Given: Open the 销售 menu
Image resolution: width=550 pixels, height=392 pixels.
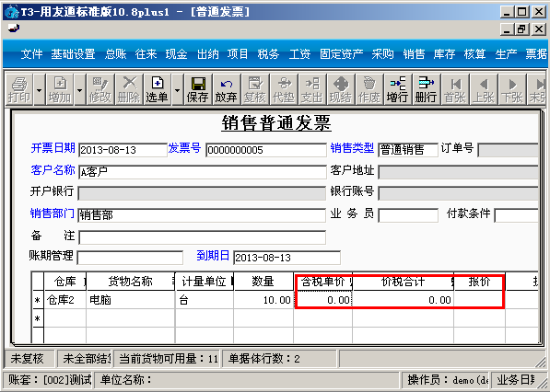Looking at the screenshot, I should (x=414, y=54).
